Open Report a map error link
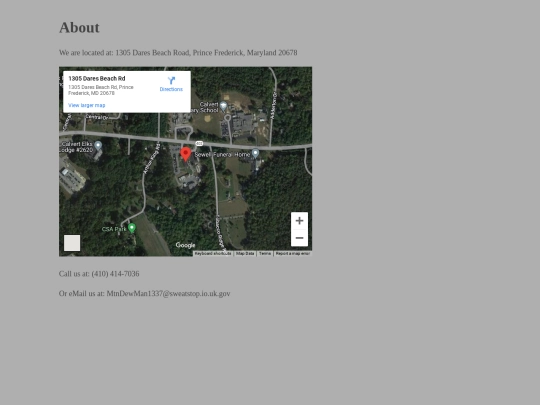The image size is (540, 405). coord(293,253)
